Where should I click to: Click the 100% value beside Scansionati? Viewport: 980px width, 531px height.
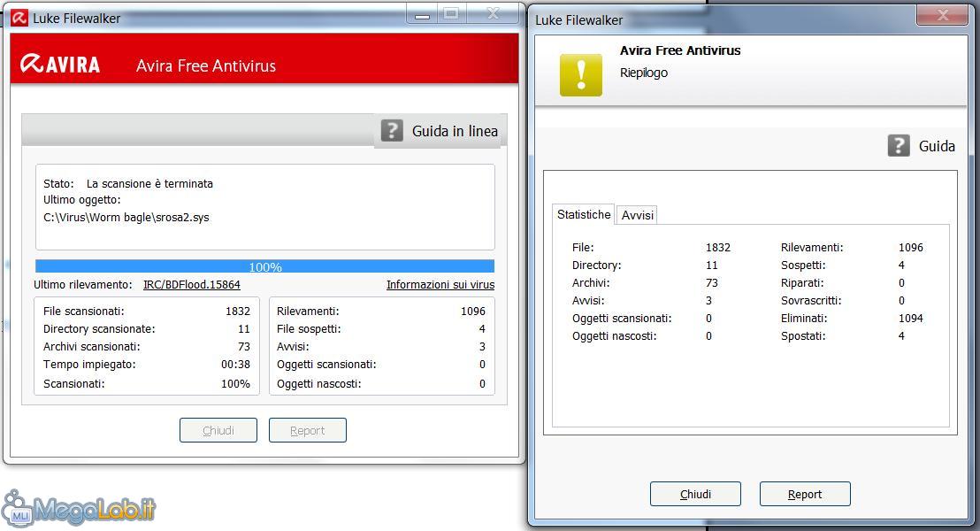click(235, 383)
